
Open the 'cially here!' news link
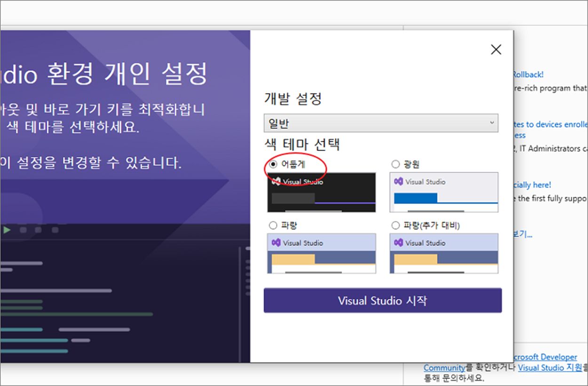point(532,185)
